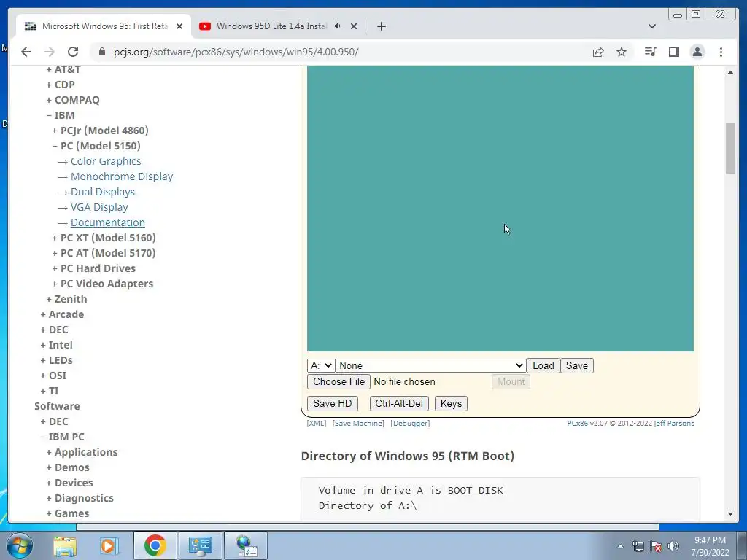Collapse the IBM PC software section
Viewport: 747px width, 560px height.
click(x=63, y=437)
